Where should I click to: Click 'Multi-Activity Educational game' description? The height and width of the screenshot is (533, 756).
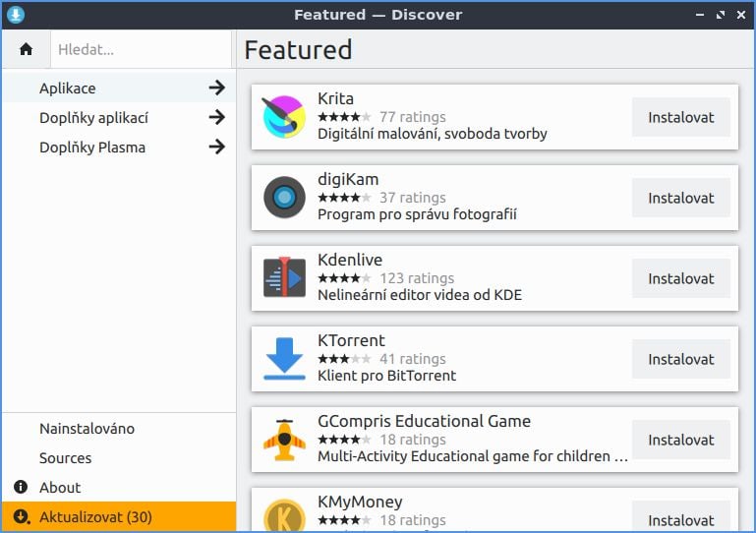coord(473,456)
